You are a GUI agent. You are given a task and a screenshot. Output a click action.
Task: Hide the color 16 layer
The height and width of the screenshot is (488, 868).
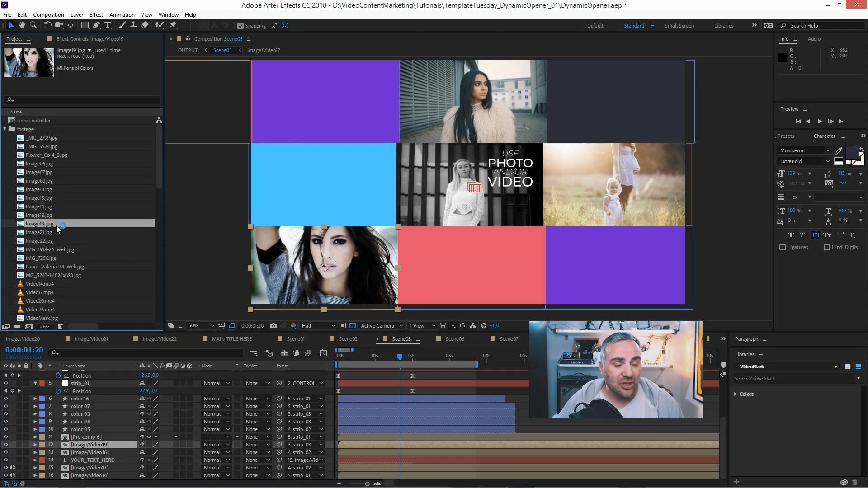5,399
